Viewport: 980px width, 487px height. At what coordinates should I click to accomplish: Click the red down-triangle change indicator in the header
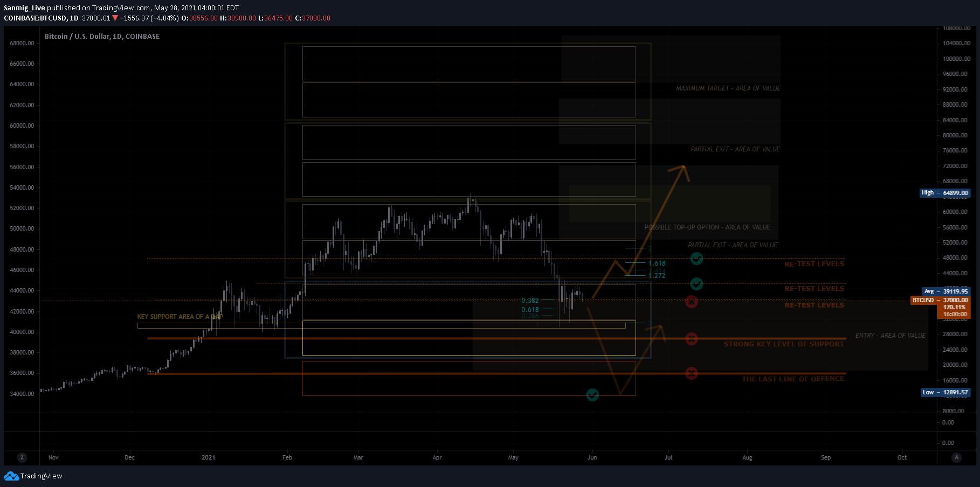pyautogui.click(x=115, y=18)
